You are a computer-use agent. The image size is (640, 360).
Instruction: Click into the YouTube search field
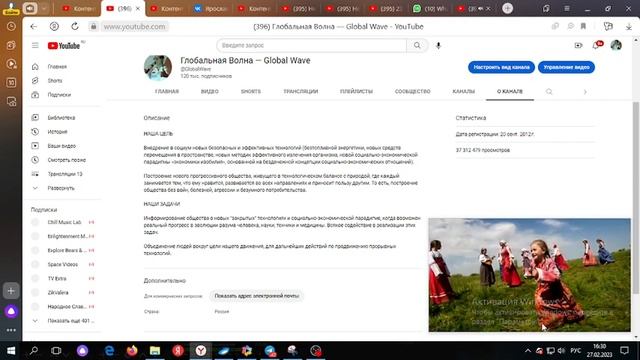(312, 45)
